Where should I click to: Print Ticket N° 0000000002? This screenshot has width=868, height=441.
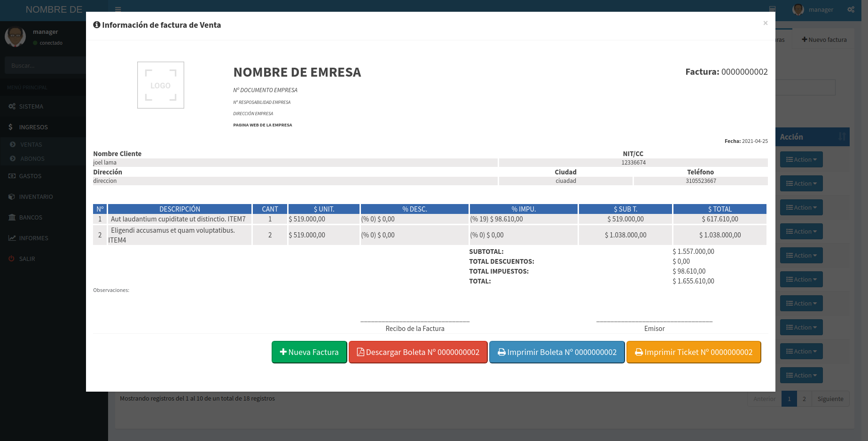[x=693, y=352]
